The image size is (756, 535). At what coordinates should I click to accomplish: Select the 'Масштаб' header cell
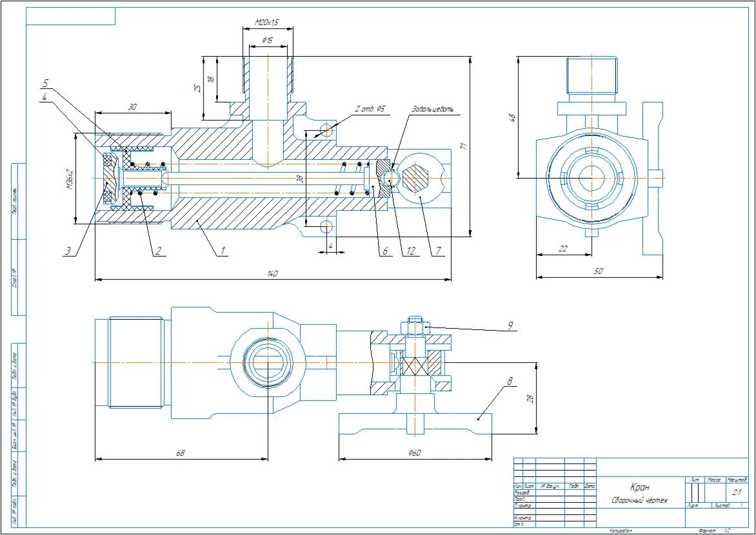pyautogui.click(x=736, y=480)
